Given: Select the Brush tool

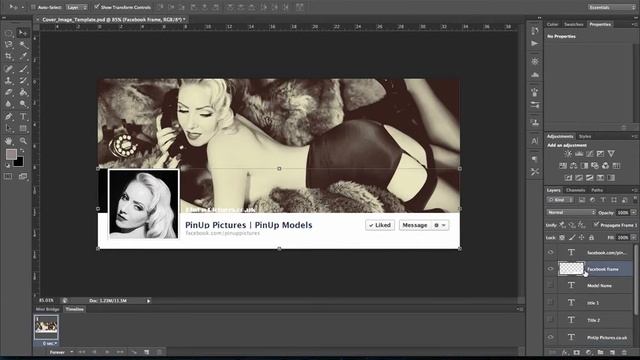Looking at the screenshot, I should pyautogui.click(x=23, y=69).
